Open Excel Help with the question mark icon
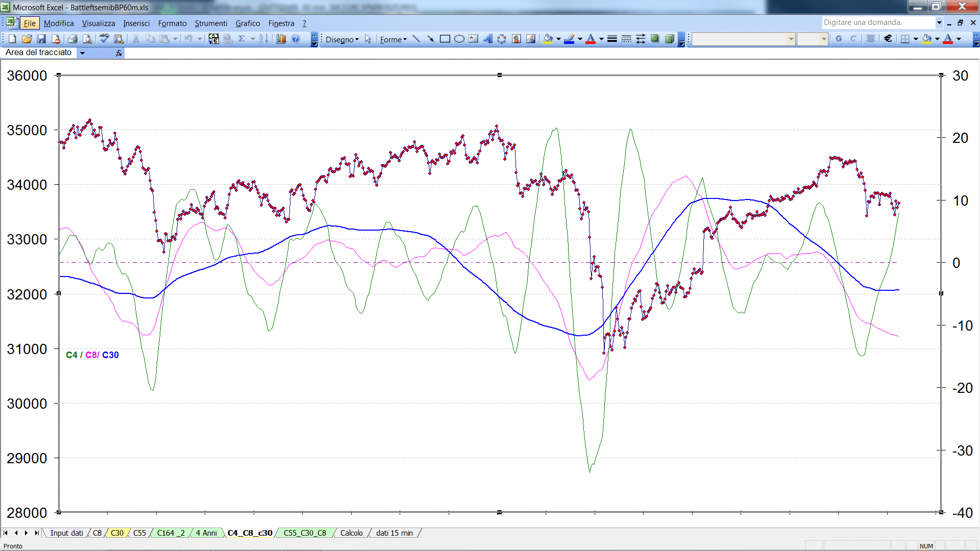Screen dimensions: 980x551 click(296, 39)
